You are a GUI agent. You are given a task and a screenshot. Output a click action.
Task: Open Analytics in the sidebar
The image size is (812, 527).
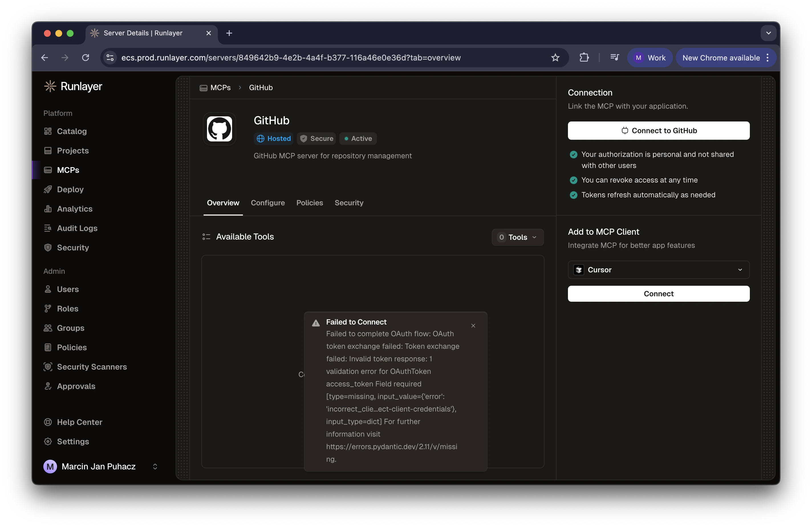(74, 209)
